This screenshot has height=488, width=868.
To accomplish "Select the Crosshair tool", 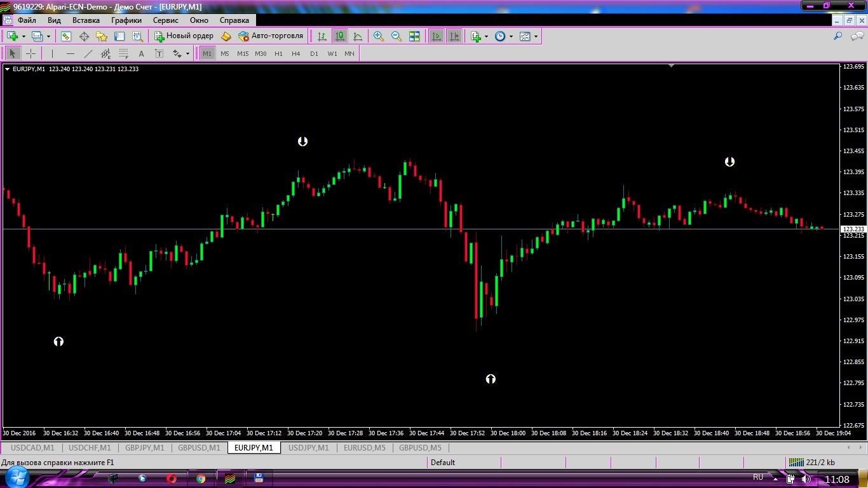I will (31, 54).
